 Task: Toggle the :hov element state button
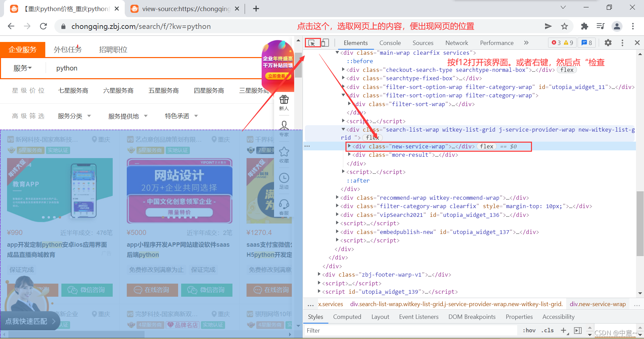[x=529, y=331]
